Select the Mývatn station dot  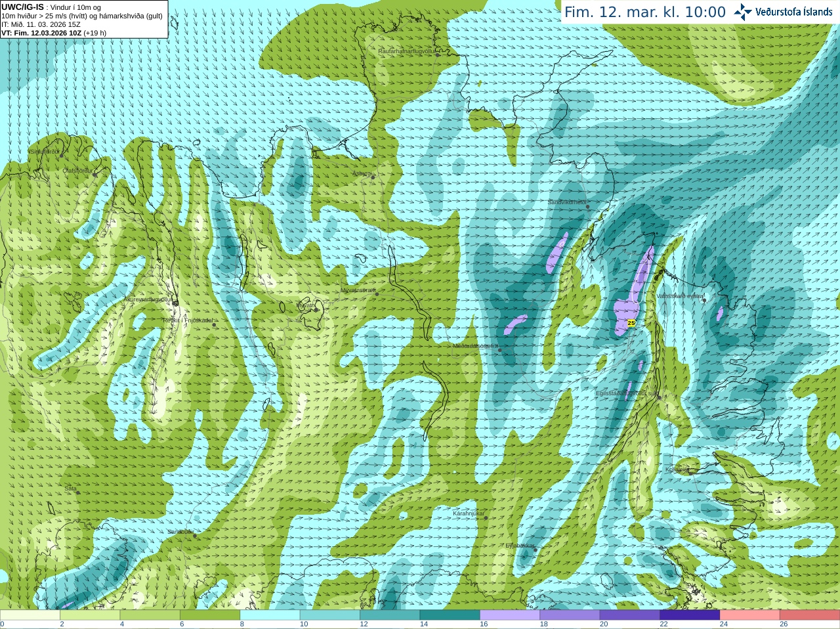tap(318, 309)
